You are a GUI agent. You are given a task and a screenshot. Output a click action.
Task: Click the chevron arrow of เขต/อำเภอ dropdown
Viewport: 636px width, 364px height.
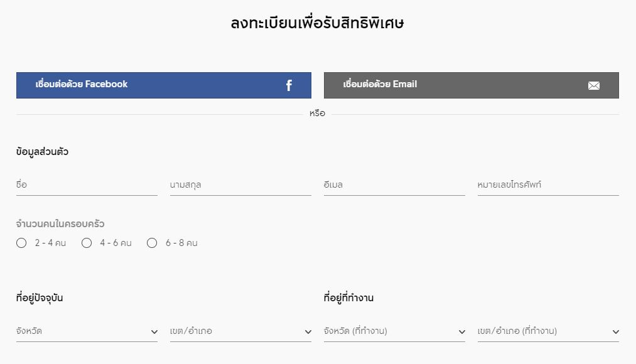pyautogui.click(x=308, y=332)
